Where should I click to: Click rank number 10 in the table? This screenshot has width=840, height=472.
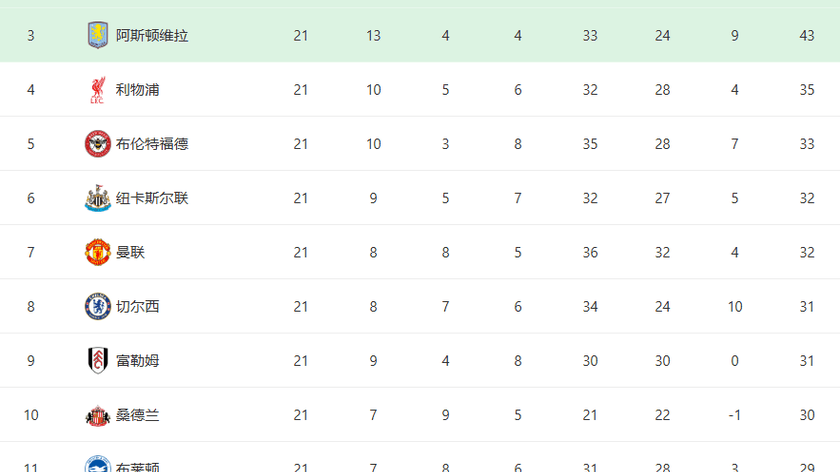31,414
